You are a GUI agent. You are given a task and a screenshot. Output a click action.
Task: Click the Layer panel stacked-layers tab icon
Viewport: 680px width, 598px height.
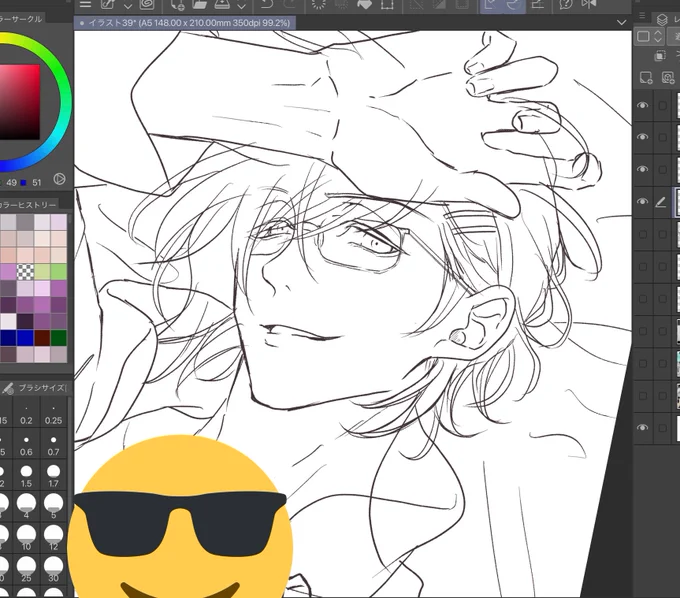(x=662, y=20)
